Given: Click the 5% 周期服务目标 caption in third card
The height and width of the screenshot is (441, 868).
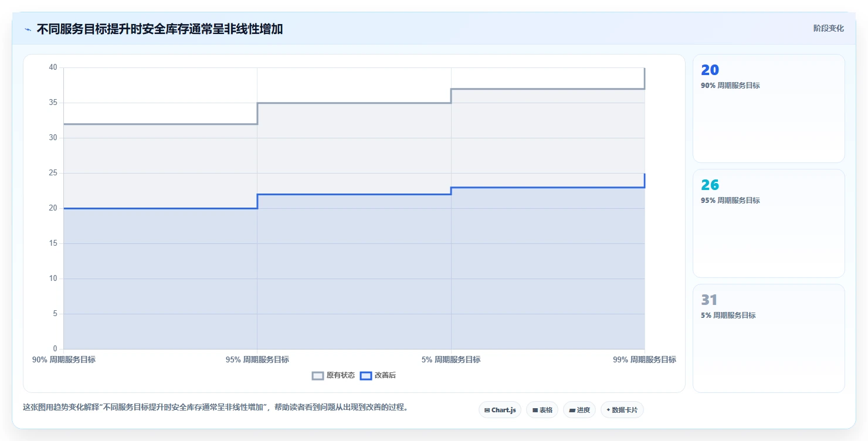Looking at the screenshot, I should 728,316.
